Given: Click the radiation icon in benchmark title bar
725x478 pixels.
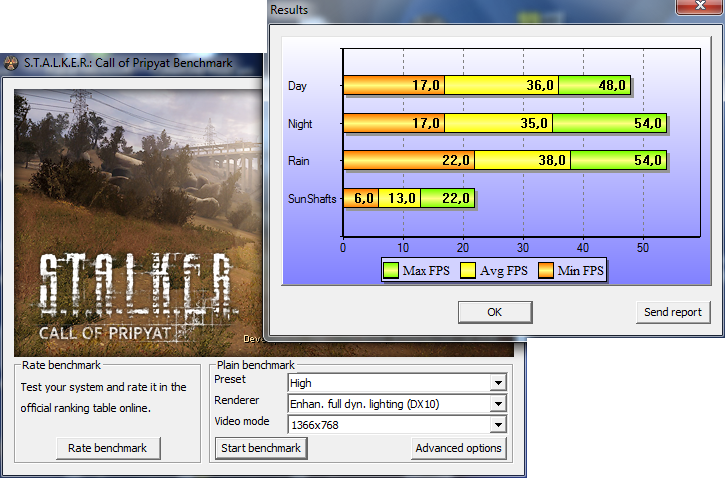Looking at the screenshot, I should (x=12, y=63).
